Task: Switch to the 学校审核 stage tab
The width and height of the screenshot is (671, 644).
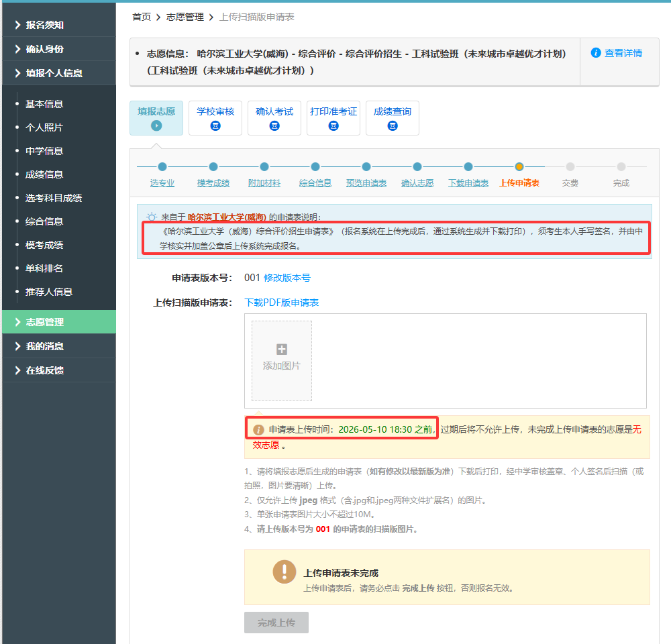Action: (215, 118)
